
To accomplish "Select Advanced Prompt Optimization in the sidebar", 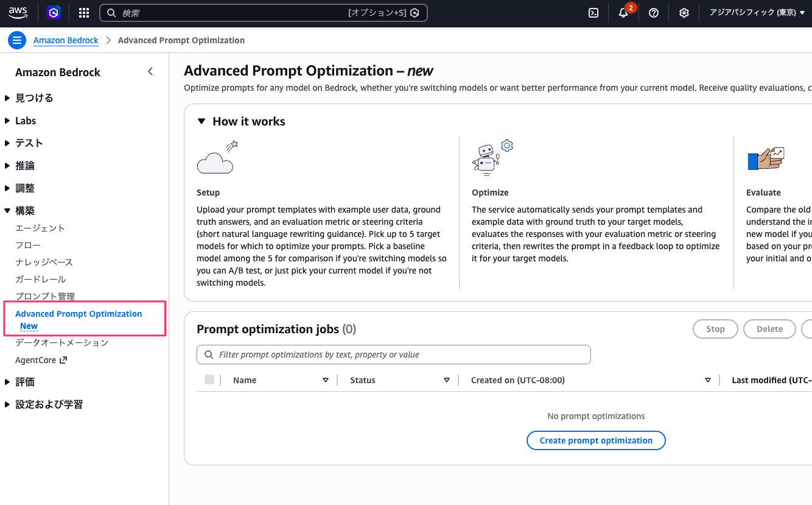I will (x=79, y=314).
